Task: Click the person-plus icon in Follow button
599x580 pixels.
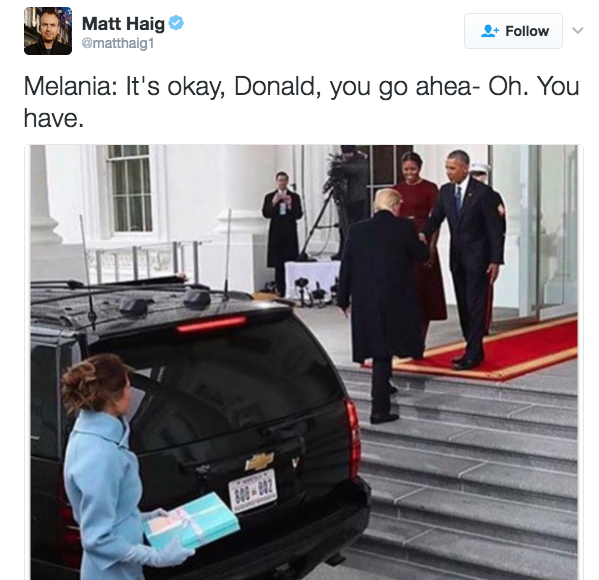Action: (x=490, y=31)
